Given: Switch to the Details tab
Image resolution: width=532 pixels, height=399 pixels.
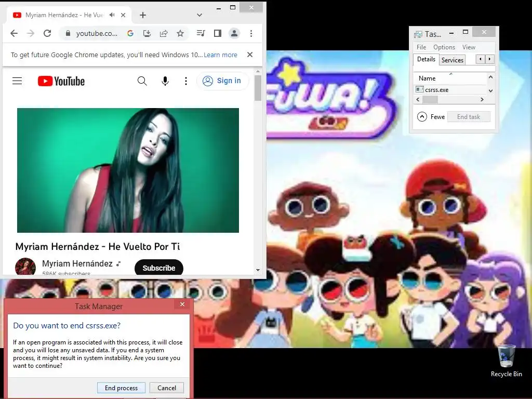Looking at the screenshot, I should click(x=426, y=59).
